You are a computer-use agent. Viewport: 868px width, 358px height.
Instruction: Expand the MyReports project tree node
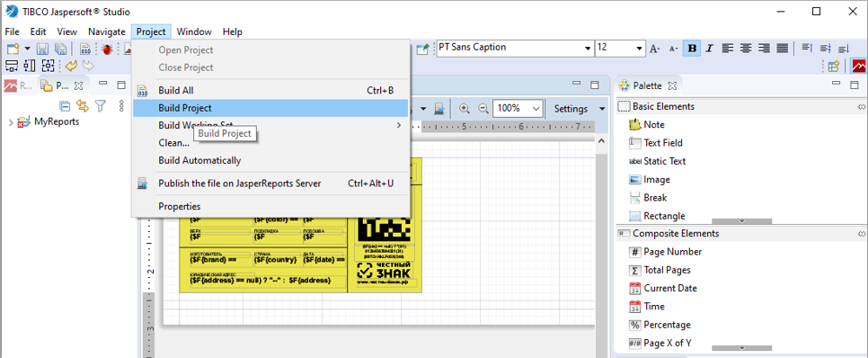pyautogui.click(x=11, y=122)
